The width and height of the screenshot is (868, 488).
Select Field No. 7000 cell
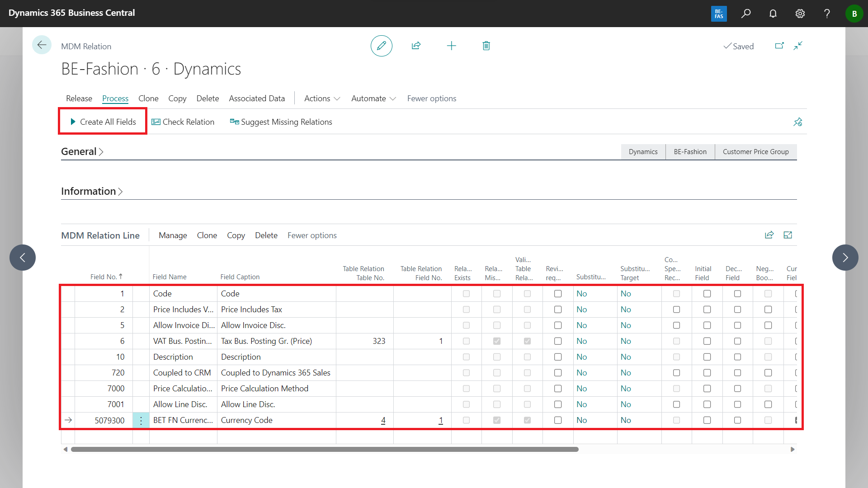pyautogui.click(x=104, y=389)
